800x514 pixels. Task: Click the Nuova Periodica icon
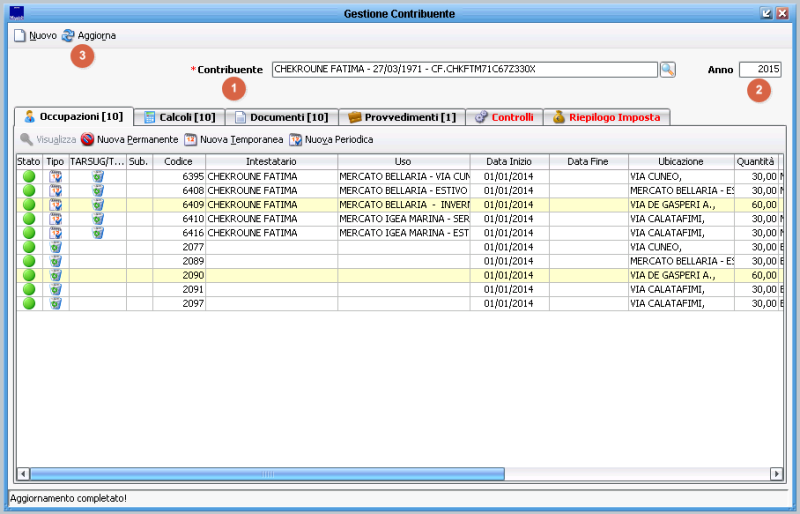tap(295, 139)
